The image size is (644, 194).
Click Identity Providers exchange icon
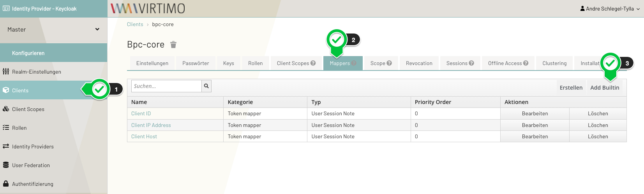6,146
